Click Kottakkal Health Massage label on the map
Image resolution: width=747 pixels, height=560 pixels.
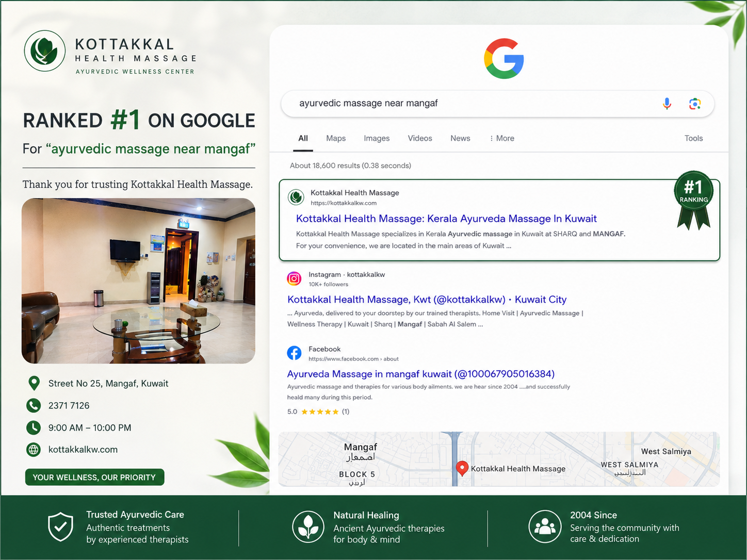click(x=518, y=469)
